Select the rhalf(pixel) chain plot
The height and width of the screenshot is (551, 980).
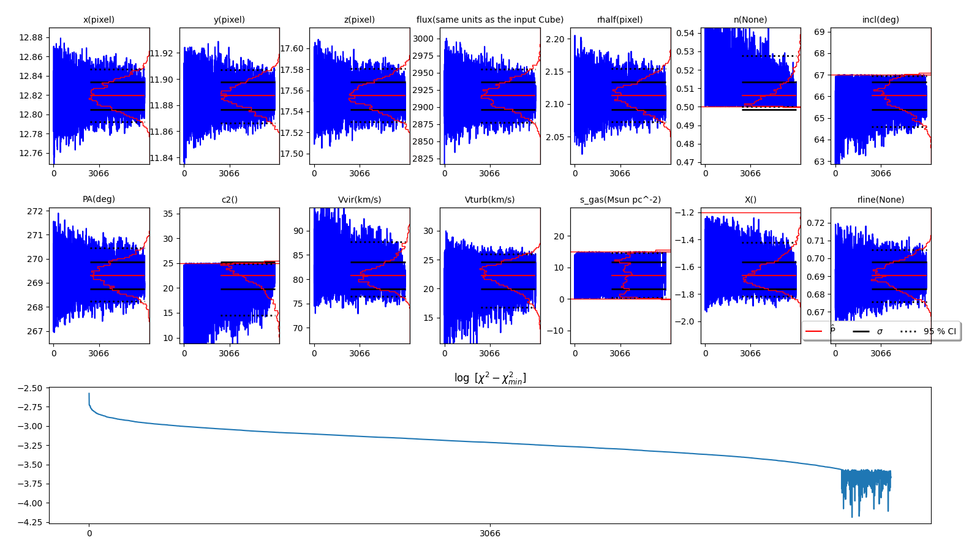point(620,96)
